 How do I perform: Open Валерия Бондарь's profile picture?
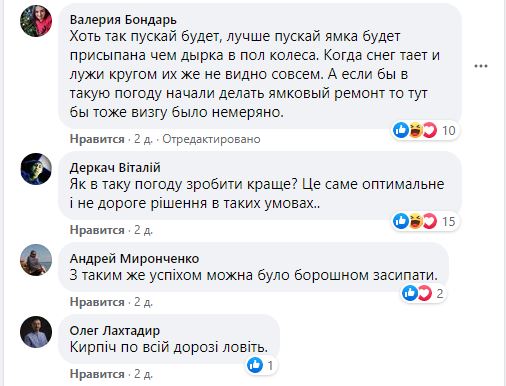(36, 21)
